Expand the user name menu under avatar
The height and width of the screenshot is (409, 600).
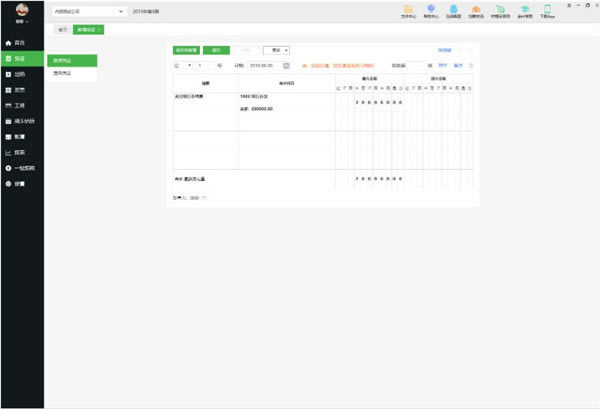pyautogui.click(x=22, y=21)
